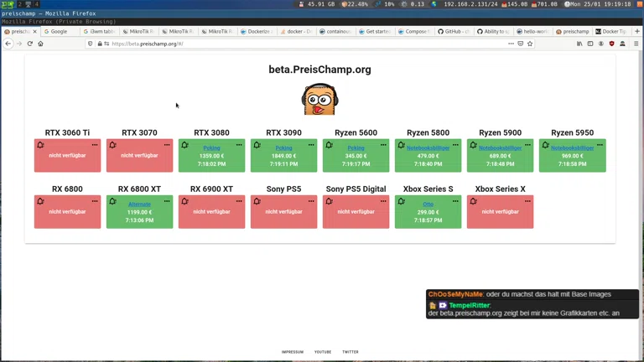Go to the Firefox home page icon

[x=40, y=44]
